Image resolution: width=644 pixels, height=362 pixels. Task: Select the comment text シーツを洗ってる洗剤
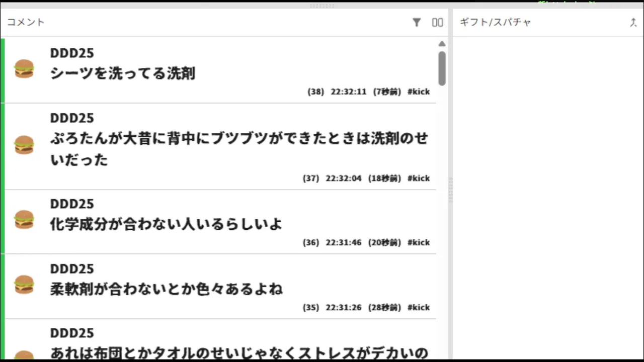click(123, 73)
